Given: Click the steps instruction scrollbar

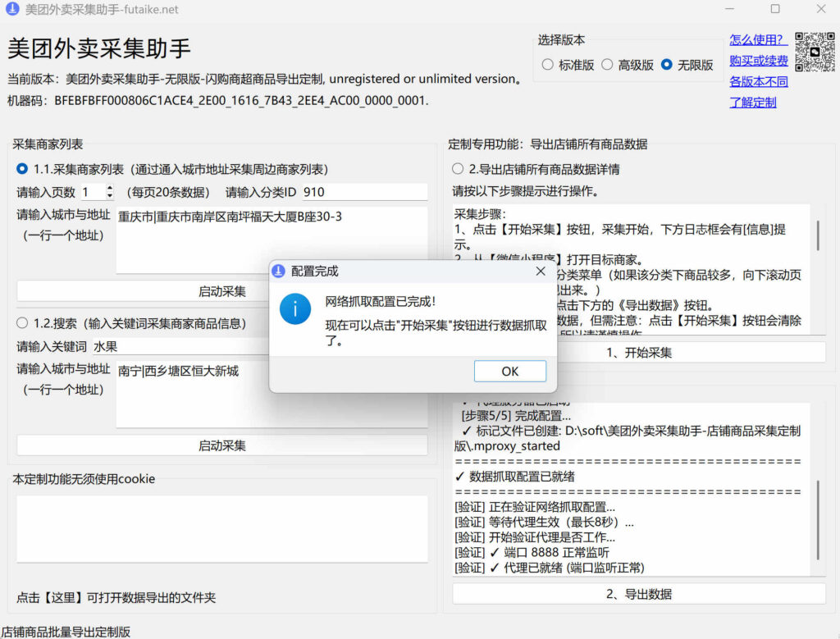Looking at the screenshot, I should (x=818, y=235).
